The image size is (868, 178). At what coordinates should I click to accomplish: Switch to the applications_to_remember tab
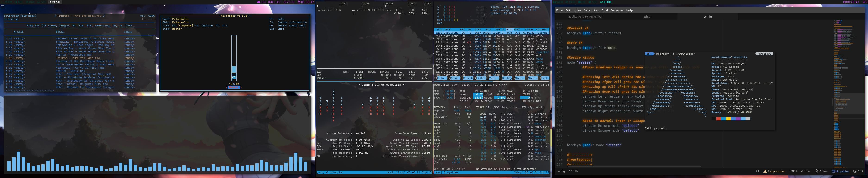coord(585,16)
